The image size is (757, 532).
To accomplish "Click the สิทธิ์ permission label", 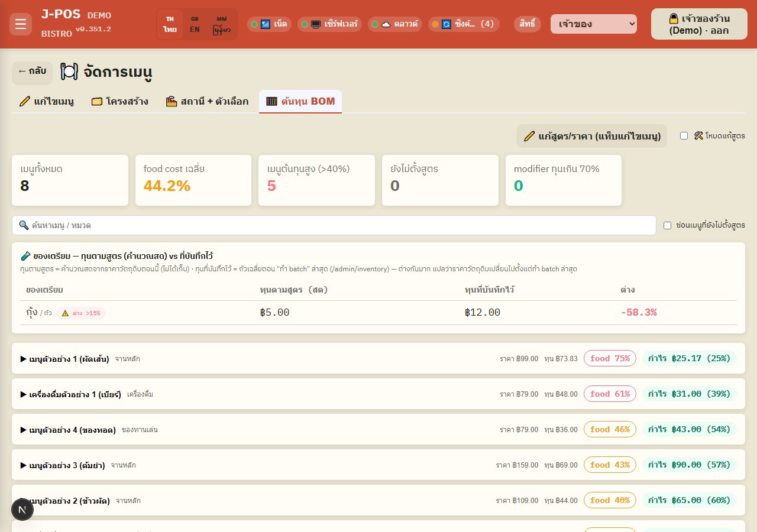I will [528, 24].
